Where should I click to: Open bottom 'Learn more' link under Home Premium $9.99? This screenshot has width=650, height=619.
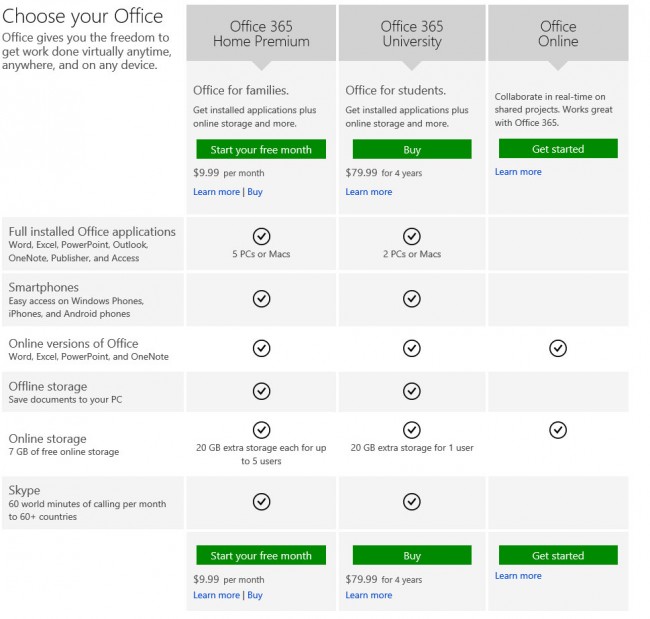[216, 595]
